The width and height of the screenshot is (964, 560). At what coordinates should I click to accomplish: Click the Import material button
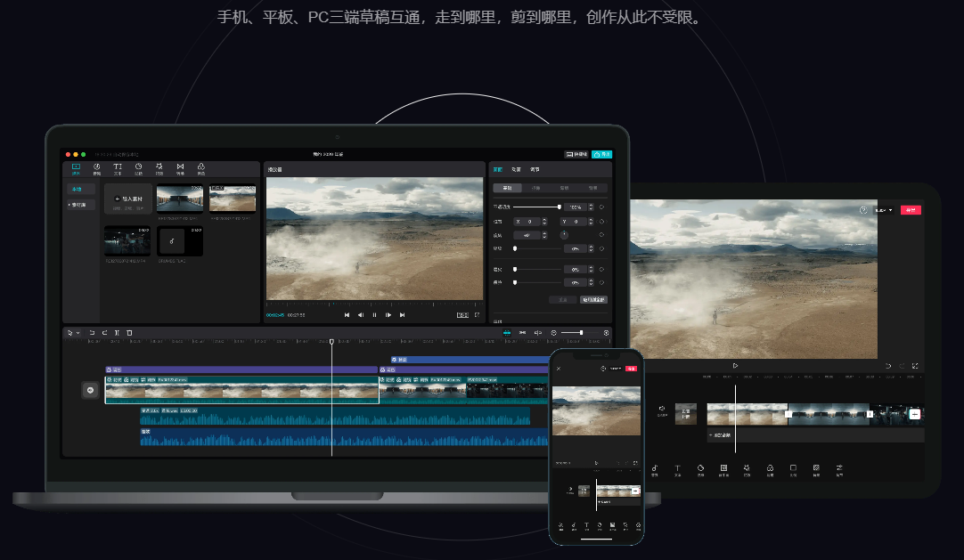[127, 199]
